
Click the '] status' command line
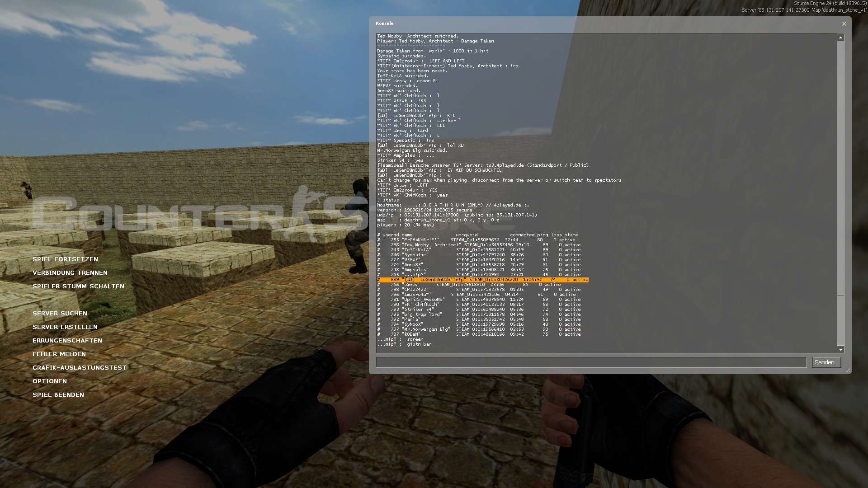pos(388,200)
